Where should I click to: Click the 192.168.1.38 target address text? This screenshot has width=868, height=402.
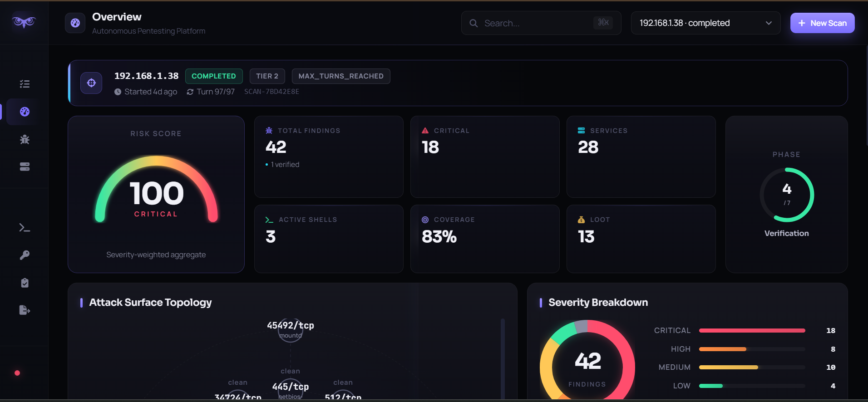click(146, 76)
